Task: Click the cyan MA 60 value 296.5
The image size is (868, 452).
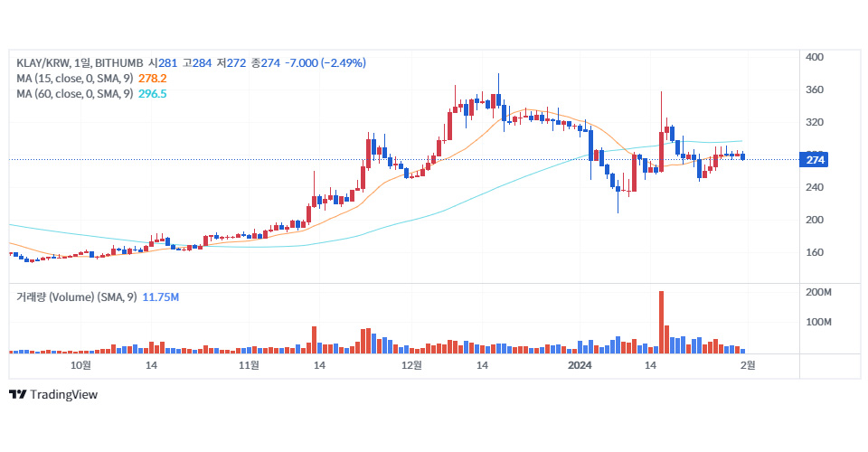Action: (152, 93)
